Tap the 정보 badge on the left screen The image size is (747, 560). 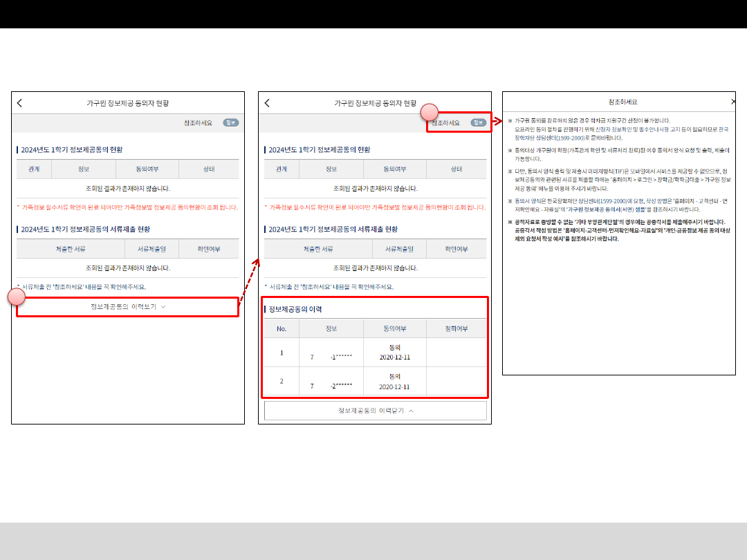click(231, 122)
